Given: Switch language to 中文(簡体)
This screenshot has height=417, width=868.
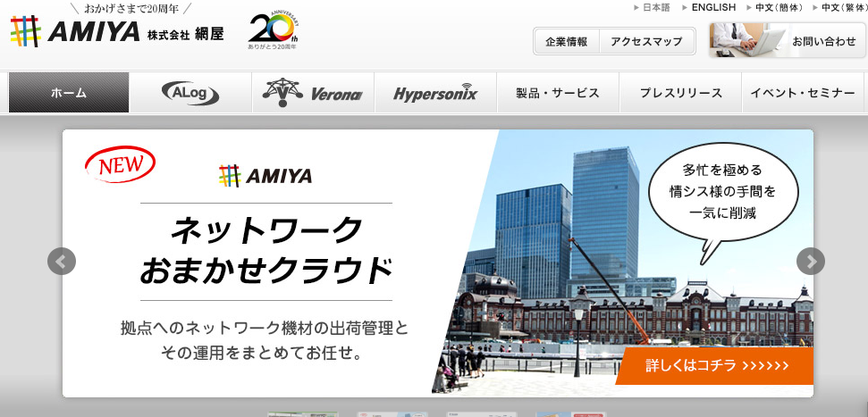Looking at the screenshot, I should (x=778, y=7).
